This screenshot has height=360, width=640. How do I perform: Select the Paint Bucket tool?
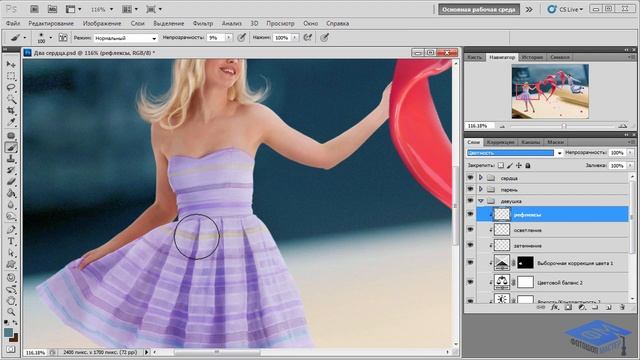click(11, 193)
